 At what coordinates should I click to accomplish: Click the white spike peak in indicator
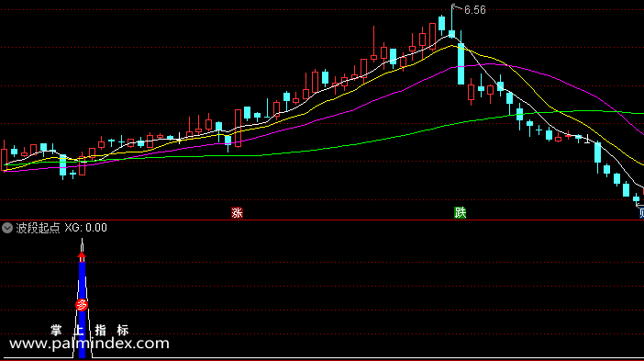pyautogui.click(x=83, y=243)
